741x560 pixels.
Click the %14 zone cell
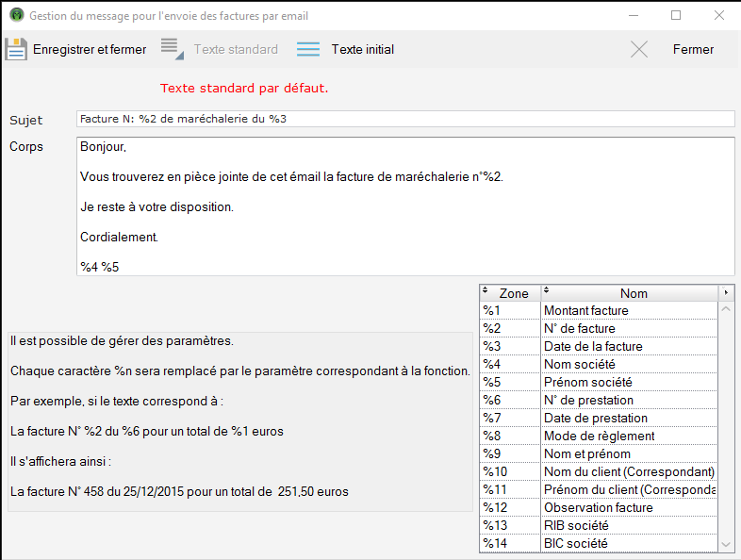(510, 543)
